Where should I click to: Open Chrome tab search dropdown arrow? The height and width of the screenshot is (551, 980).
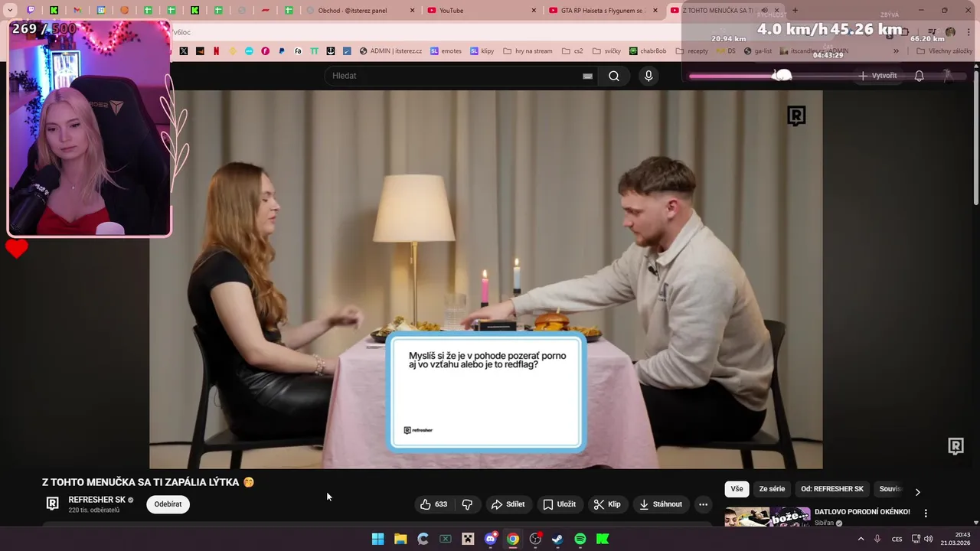10,10
